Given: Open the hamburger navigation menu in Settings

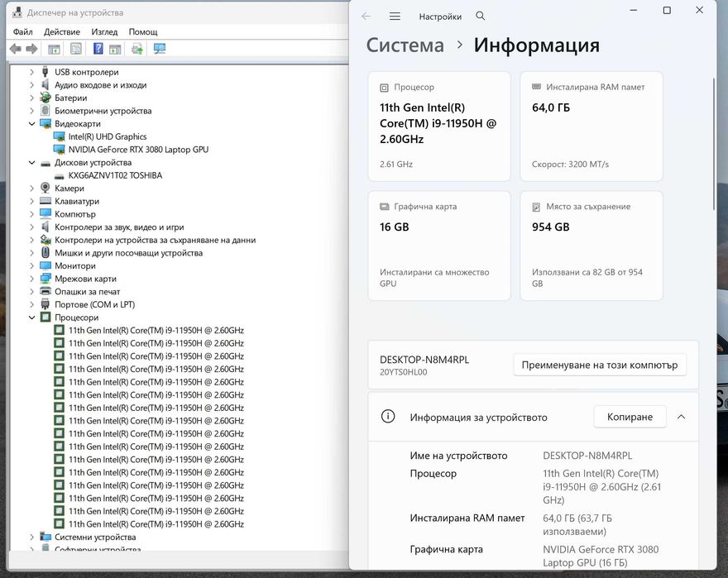Looking at the screenshot, I should pos(395,17).
